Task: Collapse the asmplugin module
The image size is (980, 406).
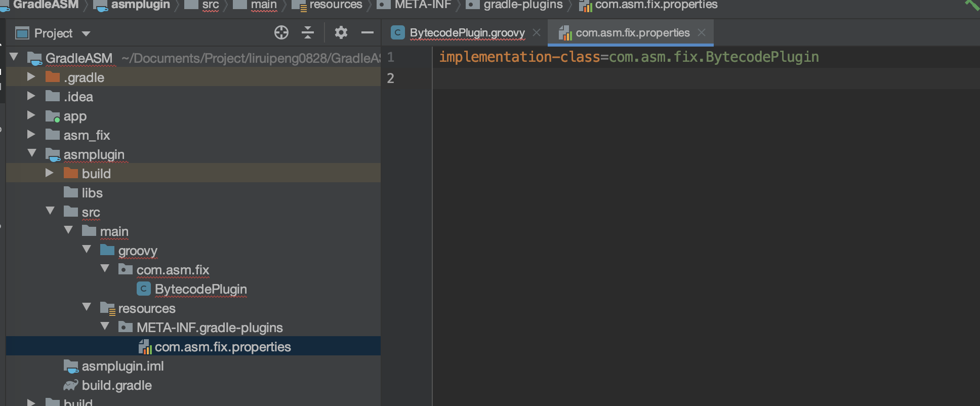Action: click(32, 153)
